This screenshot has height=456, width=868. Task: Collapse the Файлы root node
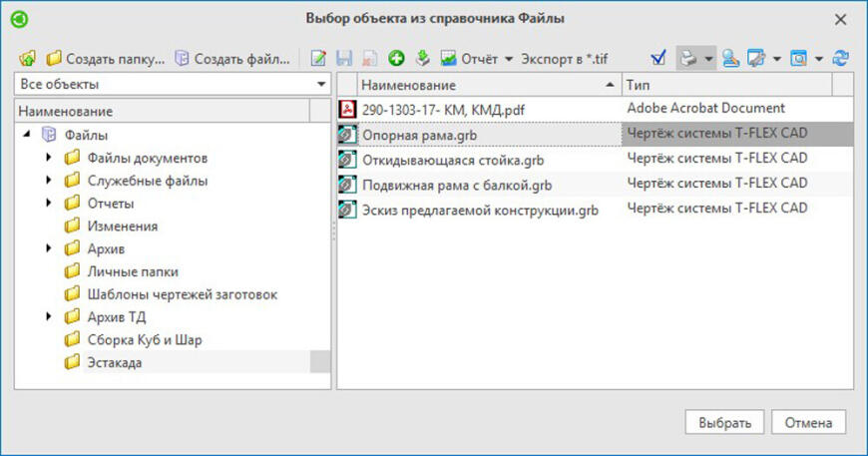pos(27,135)
